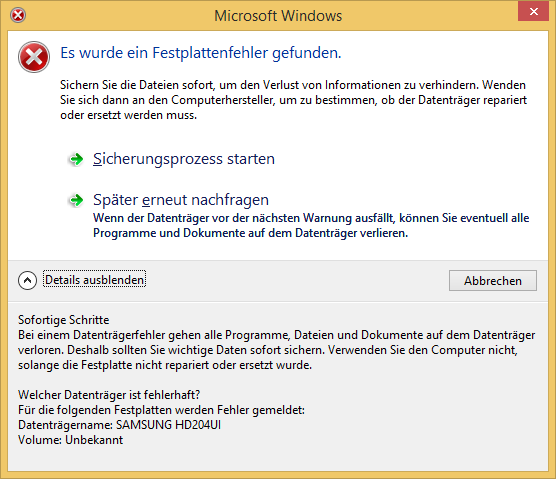Close the Microsoft Windows error dialog
This screenshot has width=556, height=479.
point(533,12)
